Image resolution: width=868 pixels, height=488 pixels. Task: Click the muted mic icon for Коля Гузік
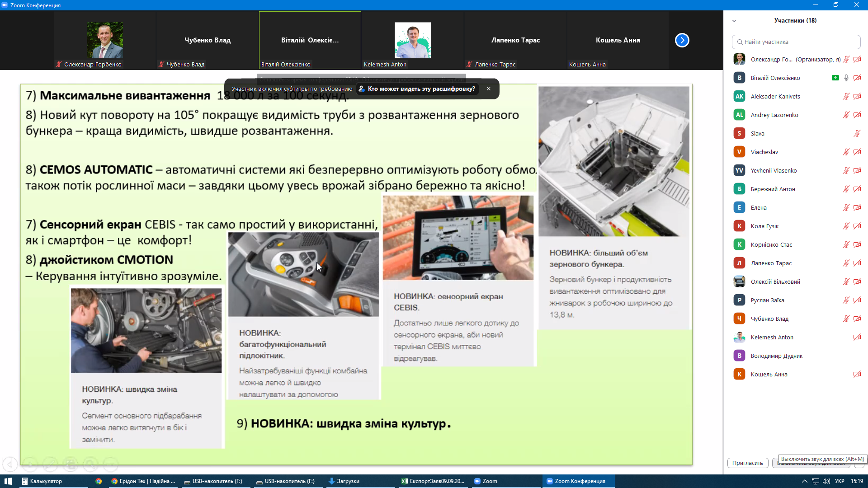click(x=846, y=226)
